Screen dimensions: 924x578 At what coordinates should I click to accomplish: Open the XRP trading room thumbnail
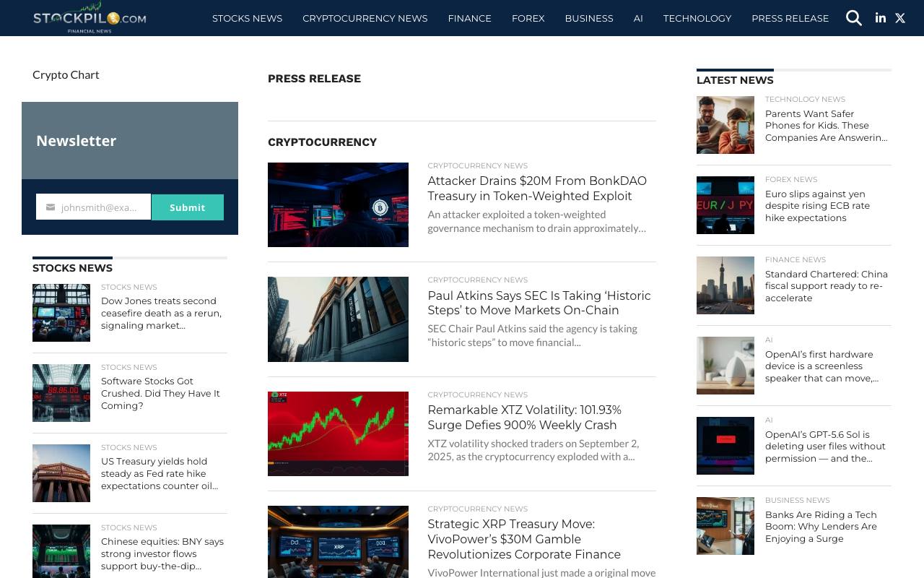tap(338, 542)
